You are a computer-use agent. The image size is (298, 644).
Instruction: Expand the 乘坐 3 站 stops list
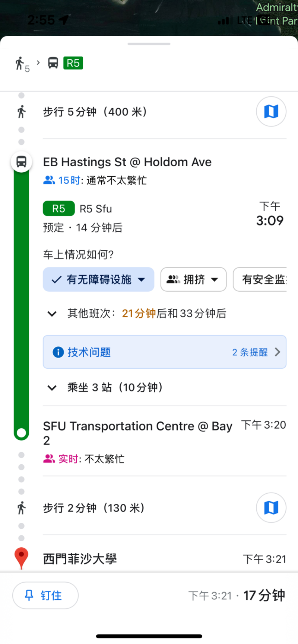52,388
